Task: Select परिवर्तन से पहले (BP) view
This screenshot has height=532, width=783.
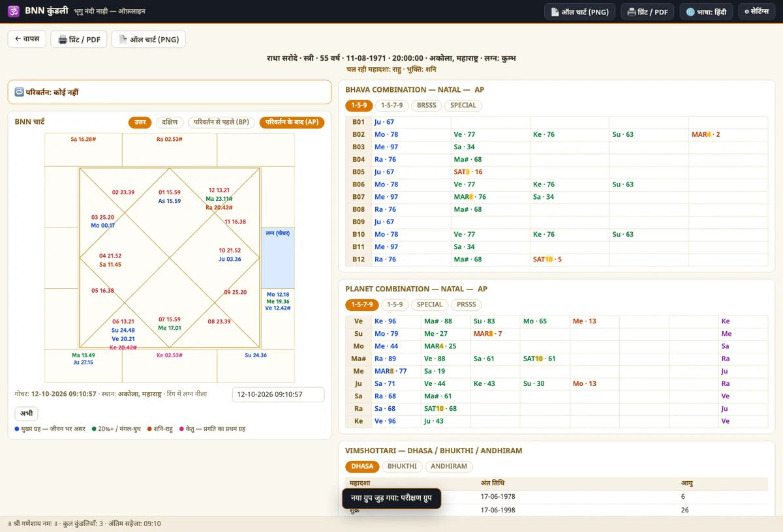Action: [222, 122]
